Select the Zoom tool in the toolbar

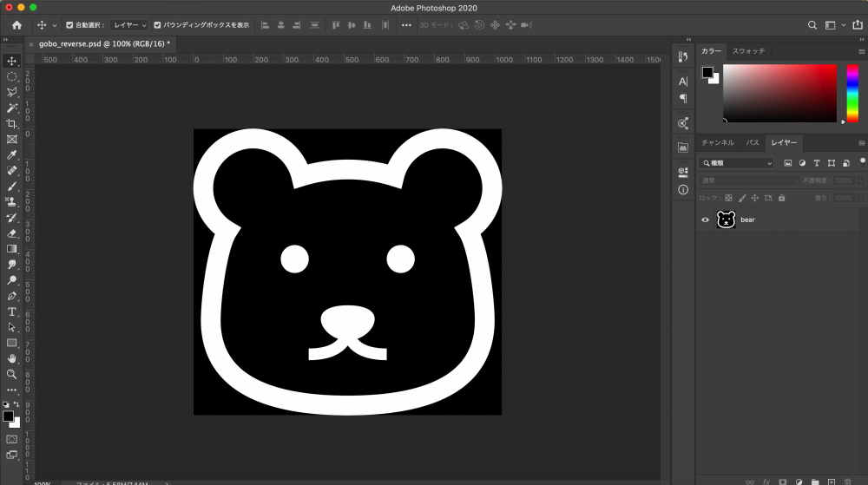[x=12, y=374]
